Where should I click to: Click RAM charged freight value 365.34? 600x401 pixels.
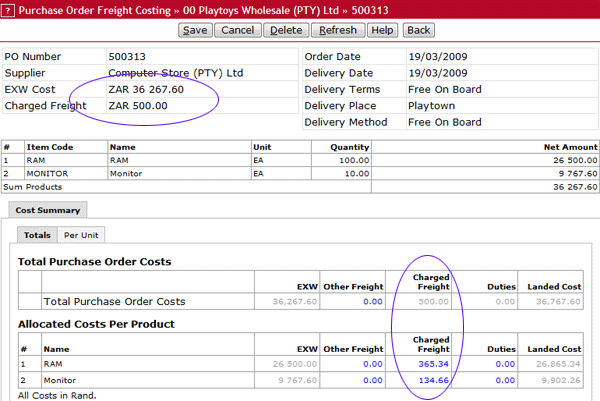(x=434, y=366)
